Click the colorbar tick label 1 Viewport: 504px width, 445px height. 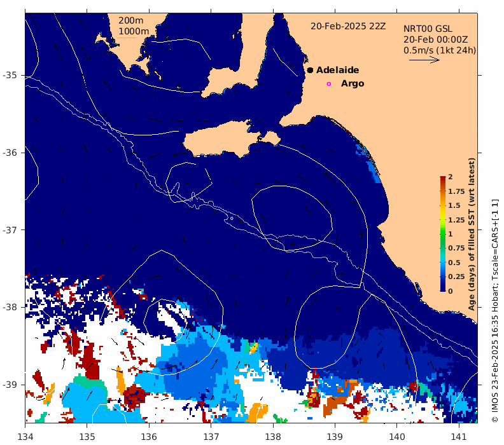click(x=451, y=234)
